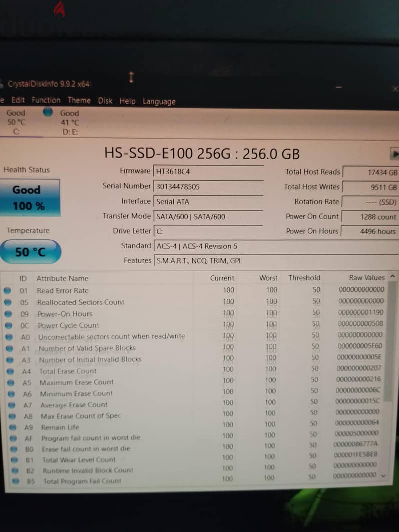The width and height of the screenshot is (399, 532).
Task: Click status icon of Total Wear Level Count
Action: [x=14, y=460]
